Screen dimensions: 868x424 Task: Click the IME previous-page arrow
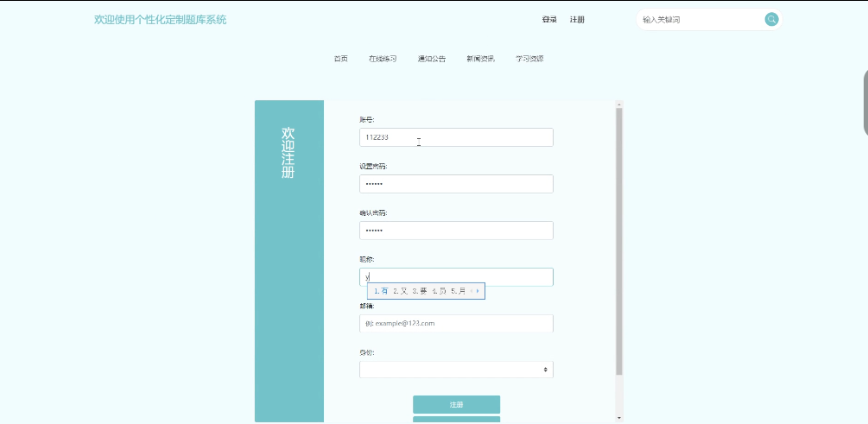[471, 291]
